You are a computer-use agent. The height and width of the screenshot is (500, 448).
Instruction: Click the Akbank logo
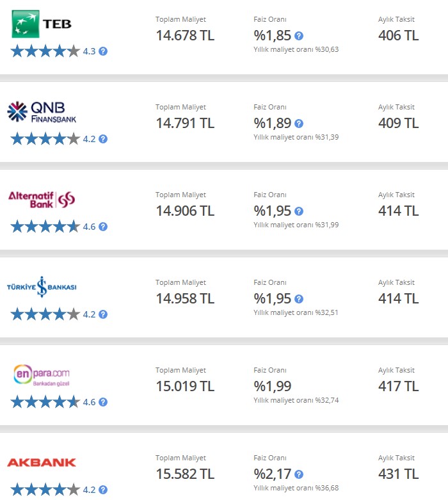(x=42, y=462)
